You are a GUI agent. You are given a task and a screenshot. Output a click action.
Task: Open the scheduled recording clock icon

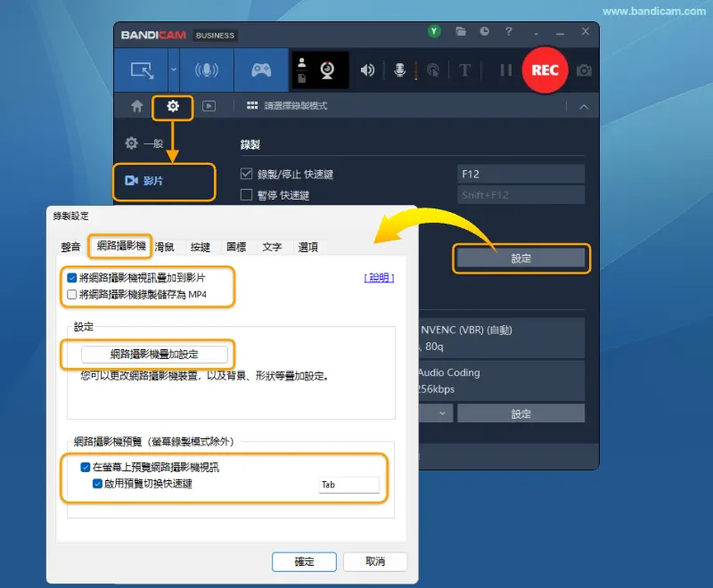pyautogui.click(x=484, y=31)
